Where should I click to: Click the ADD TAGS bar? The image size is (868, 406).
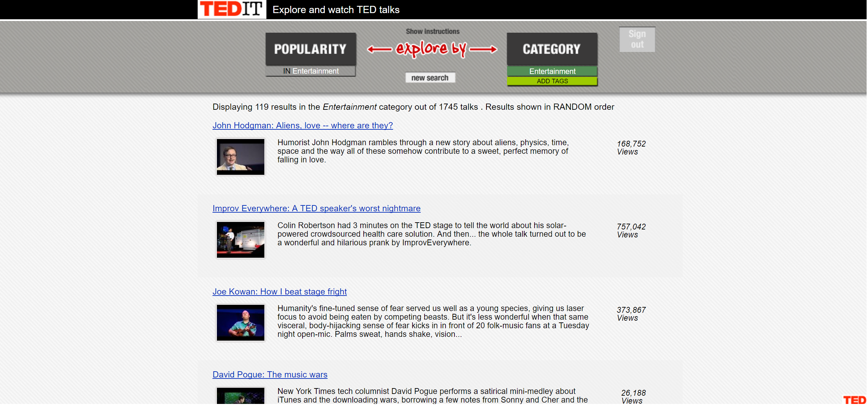click(x=552, y=81)
